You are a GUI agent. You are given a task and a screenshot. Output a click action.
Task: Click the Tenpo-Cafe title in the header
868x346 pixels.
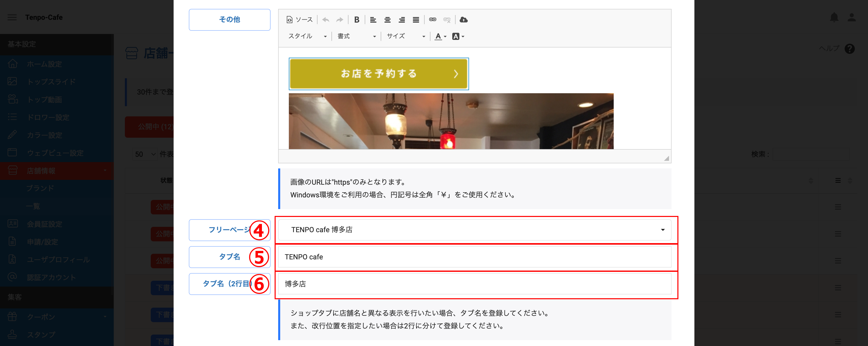(x=44, y=17)
